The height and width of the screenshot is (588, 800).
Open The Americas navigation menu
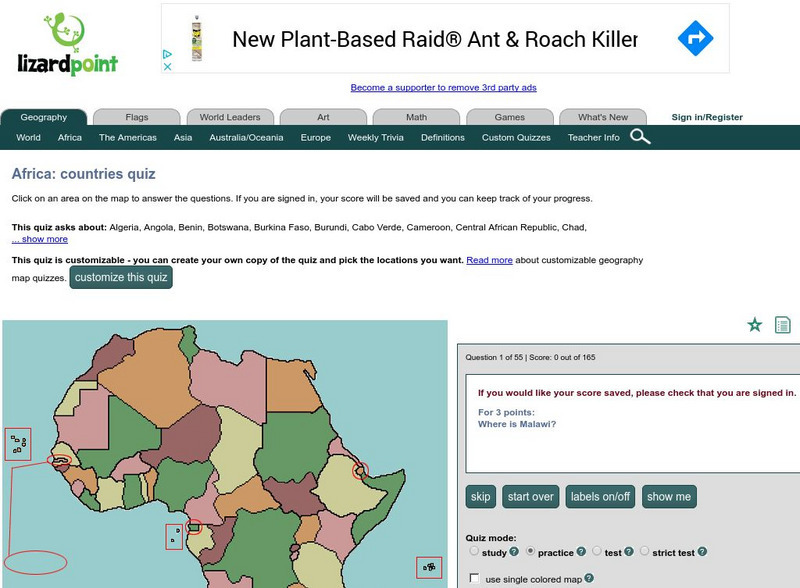[127, 137]
